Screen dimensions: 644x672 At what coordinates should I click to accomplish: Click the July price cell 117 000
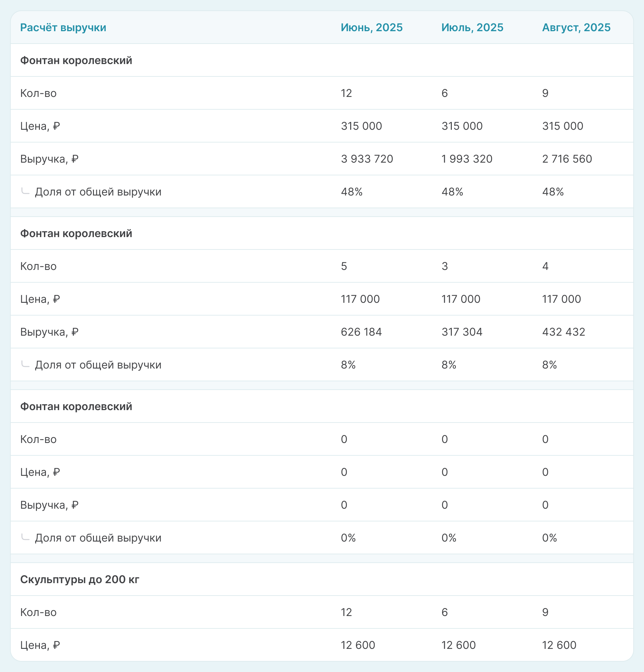tap(461, 299)
